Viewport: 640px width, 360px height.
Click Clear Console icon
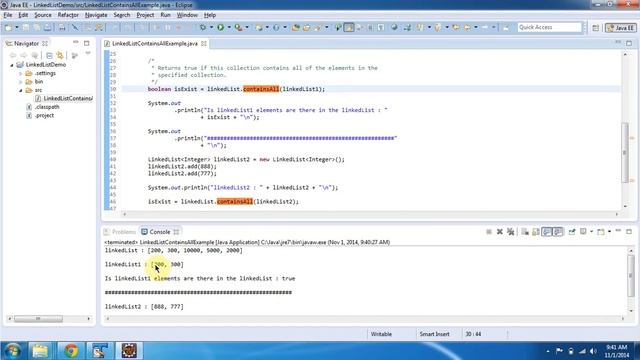click(525, 232)
